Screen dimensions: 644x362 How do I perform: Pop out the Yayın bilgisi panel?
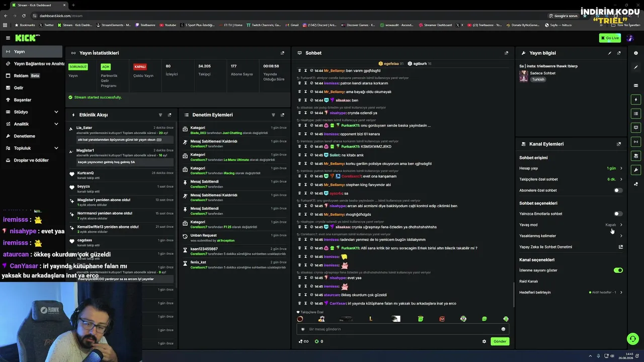[x=619, y=53]
